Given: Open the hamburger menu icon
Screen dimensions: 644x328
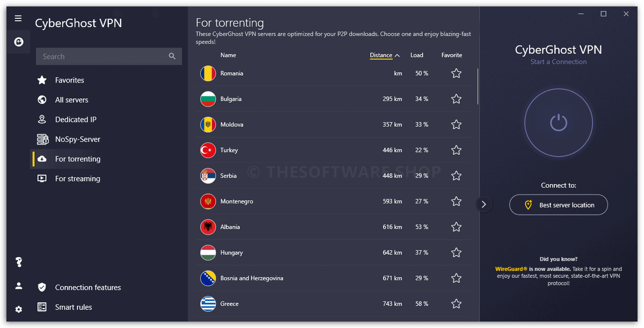Looking at the screenshot, I should (18, 18).
